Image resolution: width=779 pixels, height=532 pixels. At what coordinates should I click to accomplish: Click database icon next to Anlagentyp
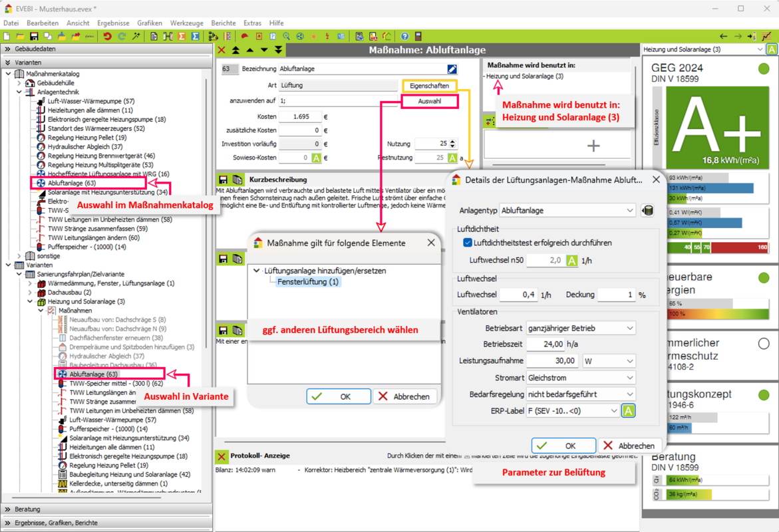pyautogui.click(x=647, y=210)
